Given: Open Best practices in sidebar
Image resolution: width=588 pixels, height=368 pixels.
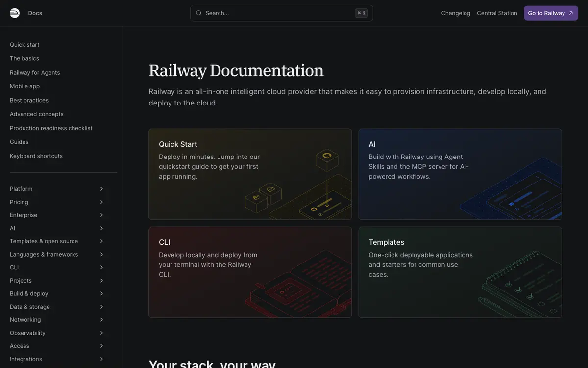Looking at the screenshot, I should point(29,100).
